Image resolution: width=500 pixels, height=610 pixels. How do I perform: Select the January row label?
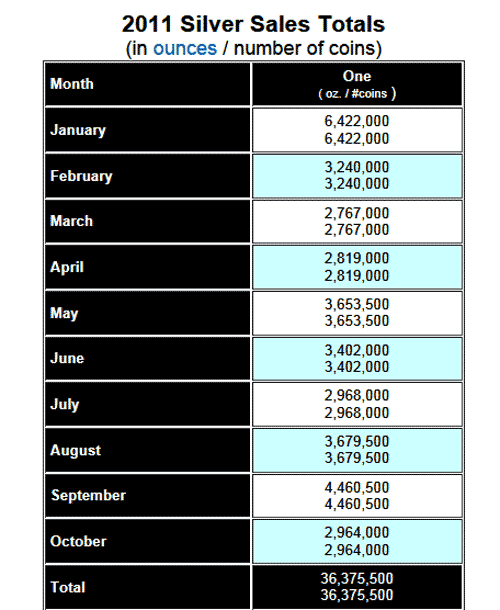(147, 130)
